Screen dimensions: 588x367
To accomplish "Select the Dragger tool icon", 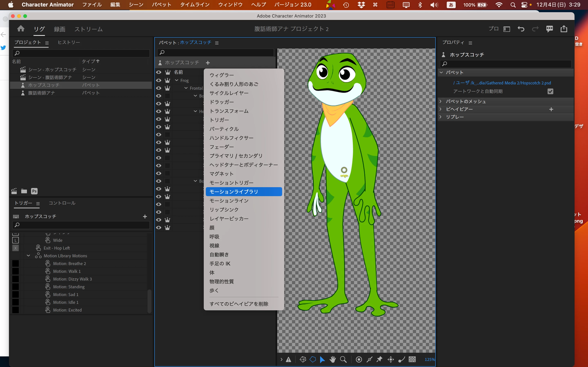I will click(391, 359).
